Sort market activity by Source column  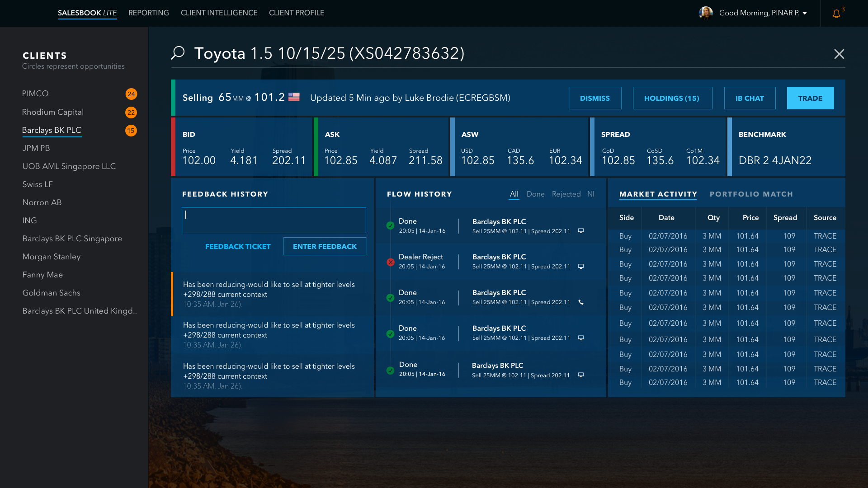825,218
